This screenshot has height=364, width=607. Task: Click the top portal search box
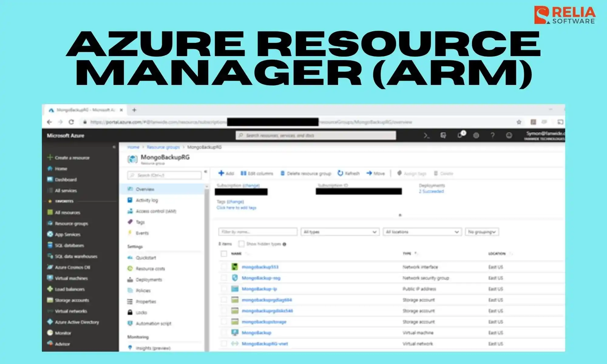click(x=316, y=135)
